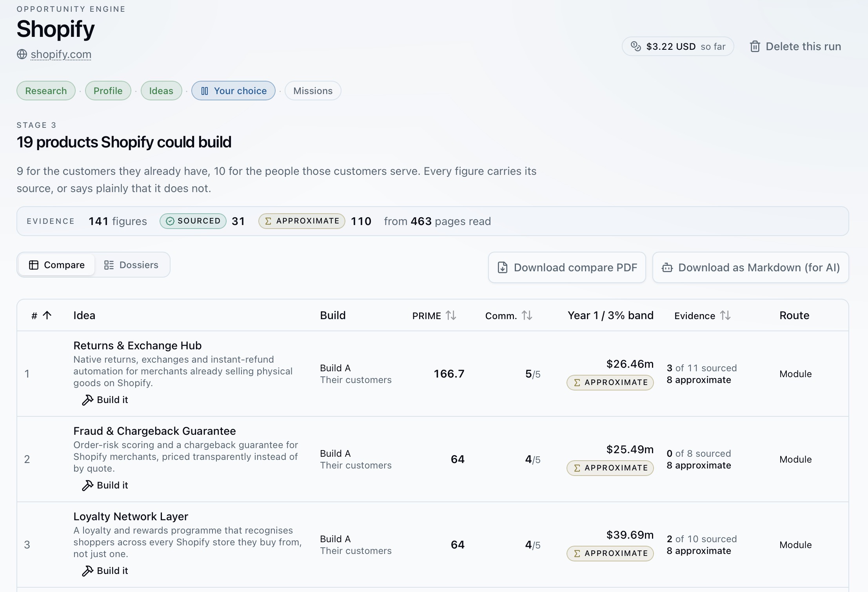Click the globe icon beside shopify.com
Viewport: 868px width, 592px height.
point(22,54)
